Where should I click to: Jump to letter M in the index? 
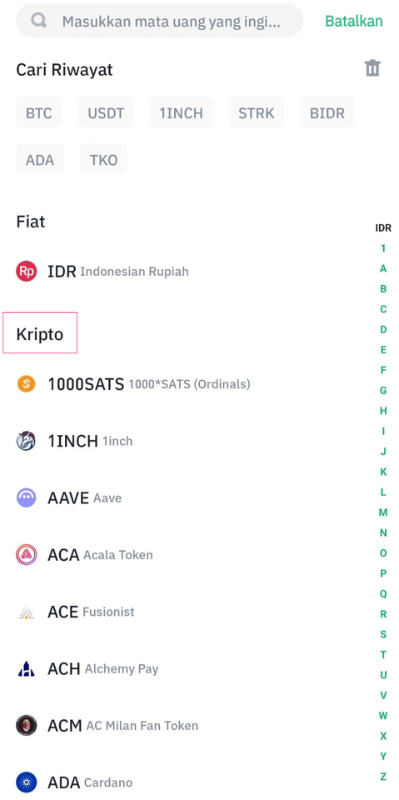coord(383,512)
